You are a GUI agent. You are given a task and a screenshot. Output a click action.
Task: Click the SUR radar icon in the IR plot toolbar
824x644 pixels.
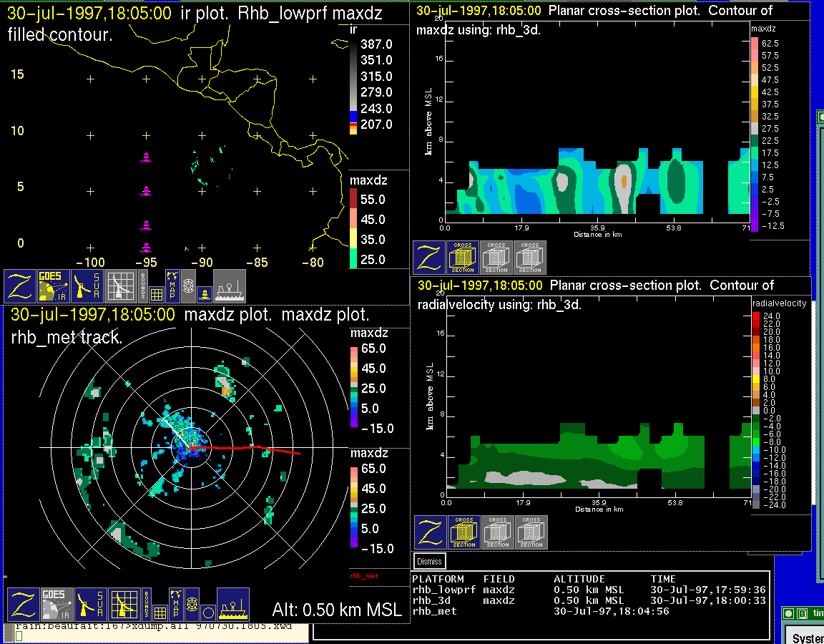click(x=88, y=286)
